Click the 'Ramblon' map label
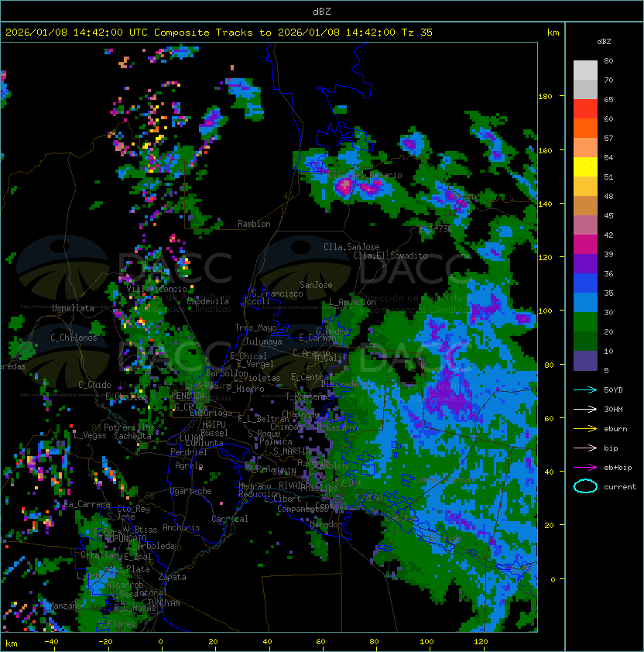644x652 pixels. [x=254, y=224]
